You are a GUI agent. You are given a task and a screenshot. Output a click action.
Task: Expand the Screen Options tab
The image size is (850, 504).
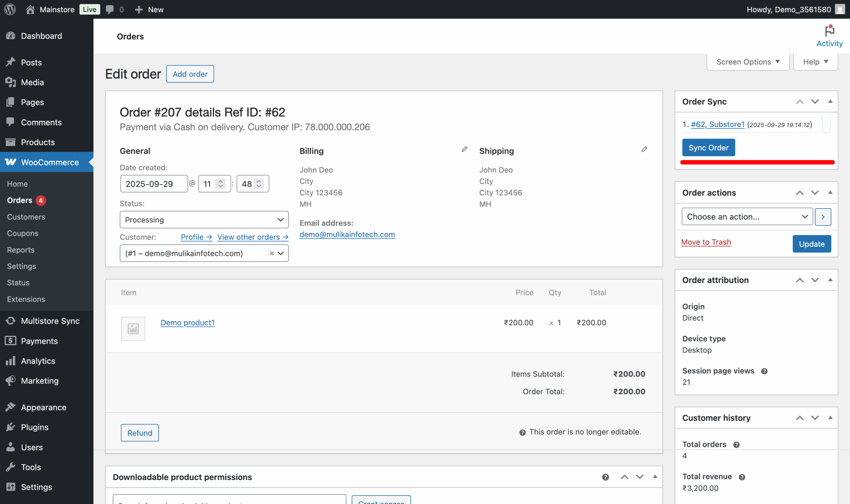[747, 62]
